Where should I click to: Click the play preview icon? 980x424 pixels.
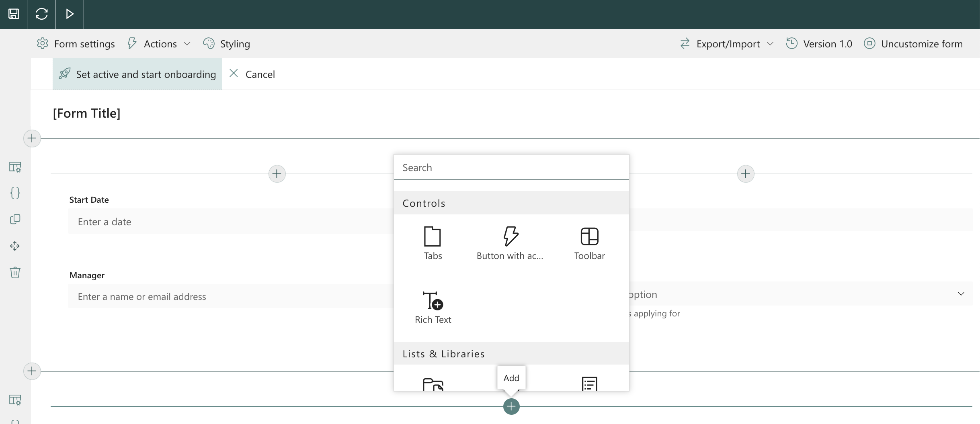pos(70,14)
